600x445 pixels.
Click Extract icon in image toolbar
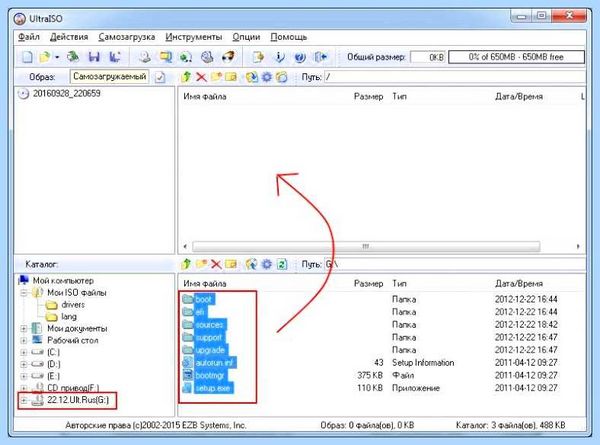tap(251, 77)
